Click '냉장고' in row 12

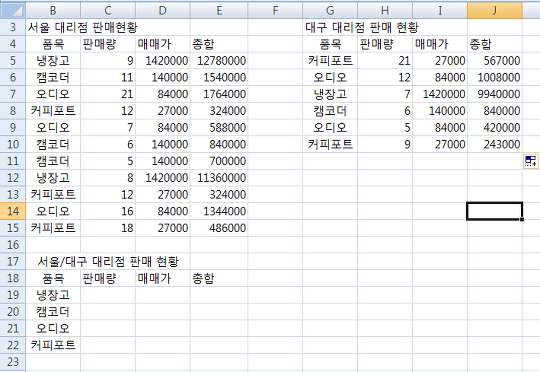[53, 178]
